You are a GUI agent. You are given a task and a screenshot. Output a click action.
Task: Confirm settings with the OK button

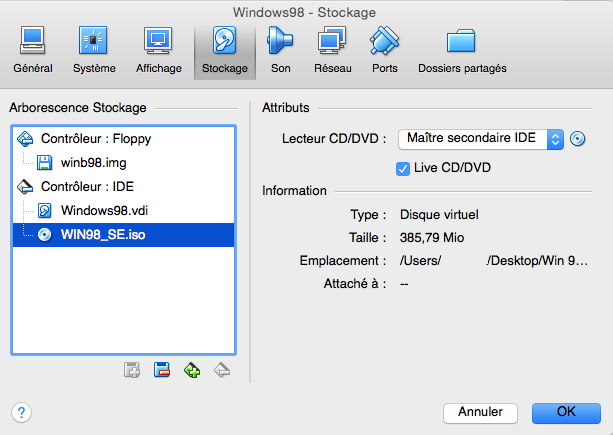point(566,413)
